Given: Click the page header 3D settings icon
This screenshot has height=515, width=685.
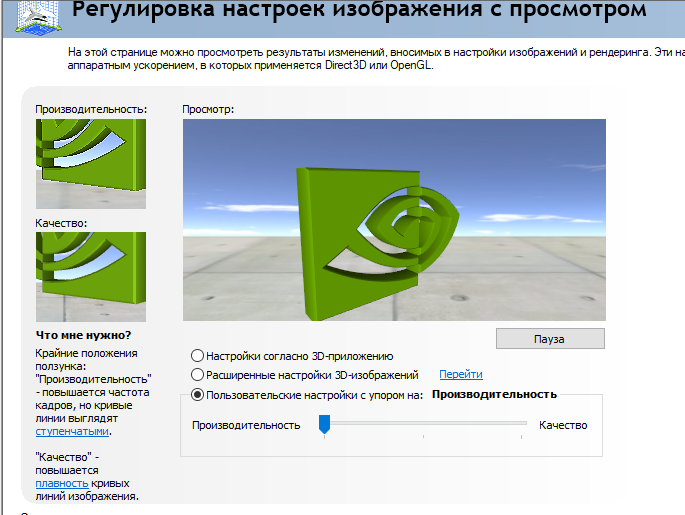Looking at the screenshot, I should [x=38, y=17].
